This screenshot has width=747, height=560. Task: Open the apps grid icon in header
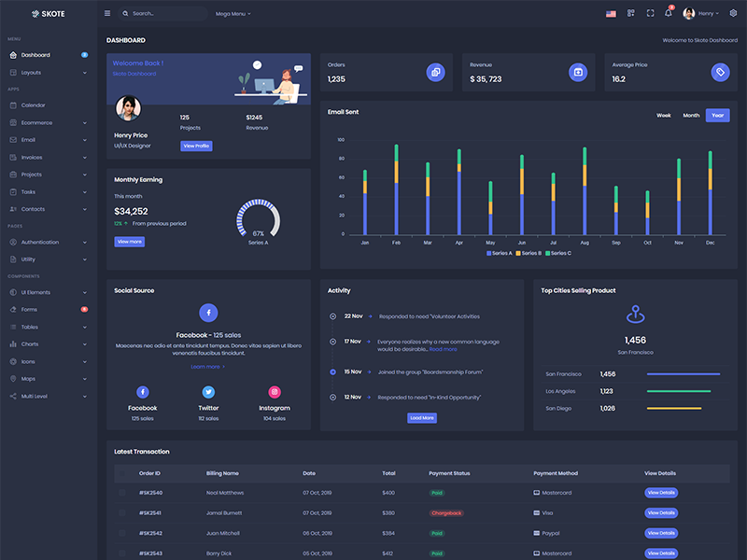[x=631, y=13]
